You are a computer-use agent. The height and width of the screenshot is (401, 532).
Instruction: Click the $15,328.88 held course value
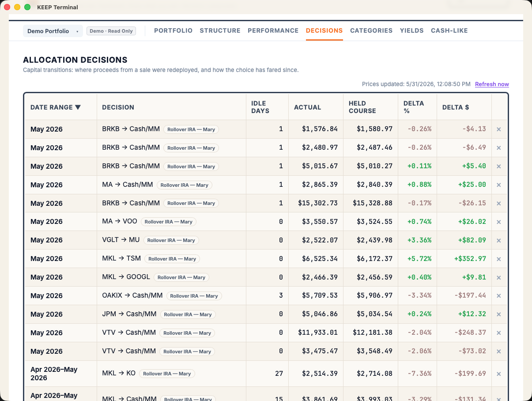click(373, 204)
